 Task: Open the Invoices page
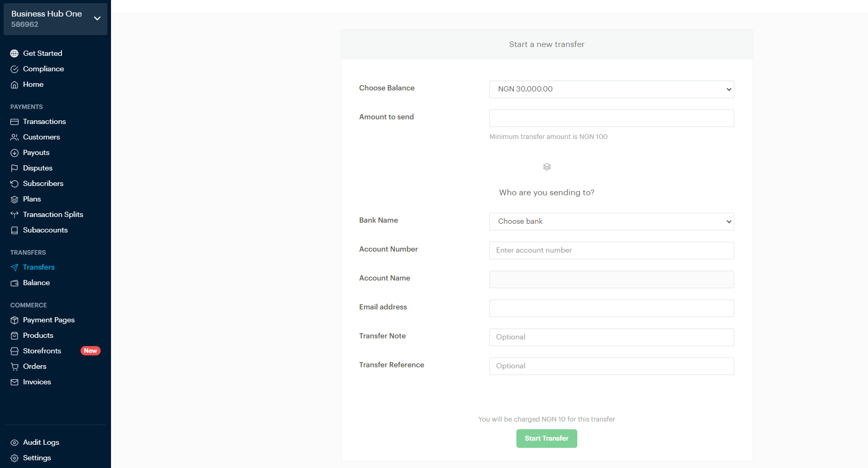pyautogui.click(x=37, y=382)
